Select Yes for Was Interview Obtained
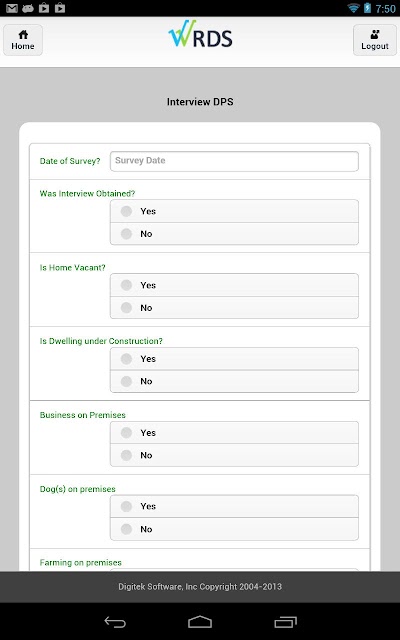The height and width of the screenshot is (640, 400). click(x=234, y=211)
